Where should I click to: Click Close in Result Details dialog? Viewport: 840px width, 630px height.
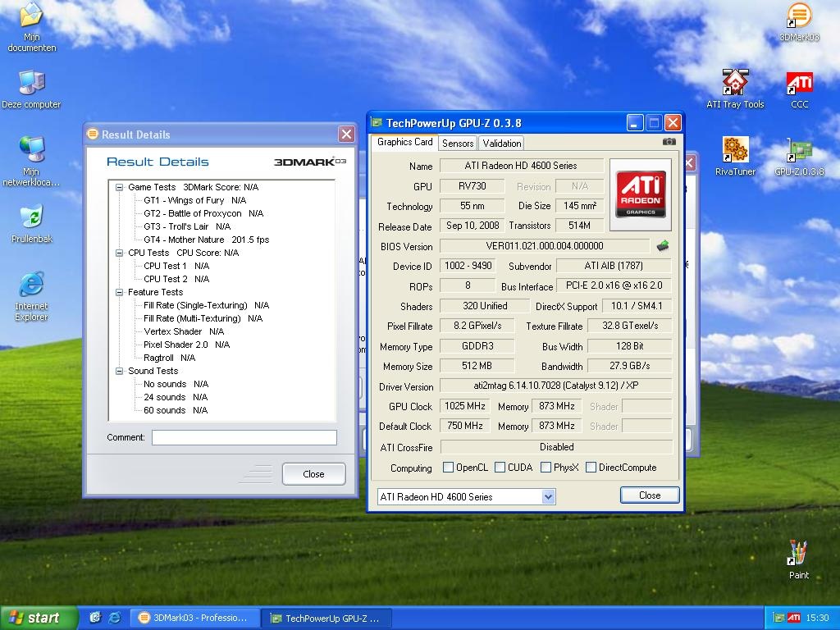click(313, 474)
